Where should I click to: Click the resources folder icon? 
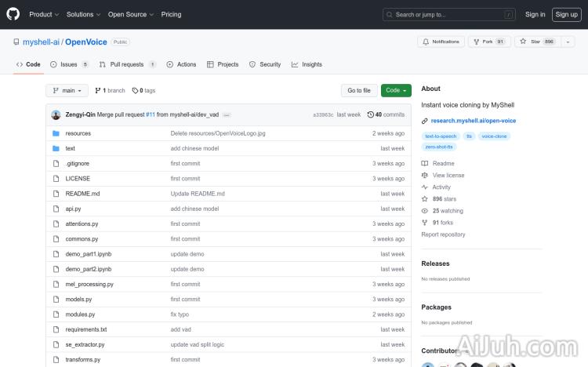(56, 133)
